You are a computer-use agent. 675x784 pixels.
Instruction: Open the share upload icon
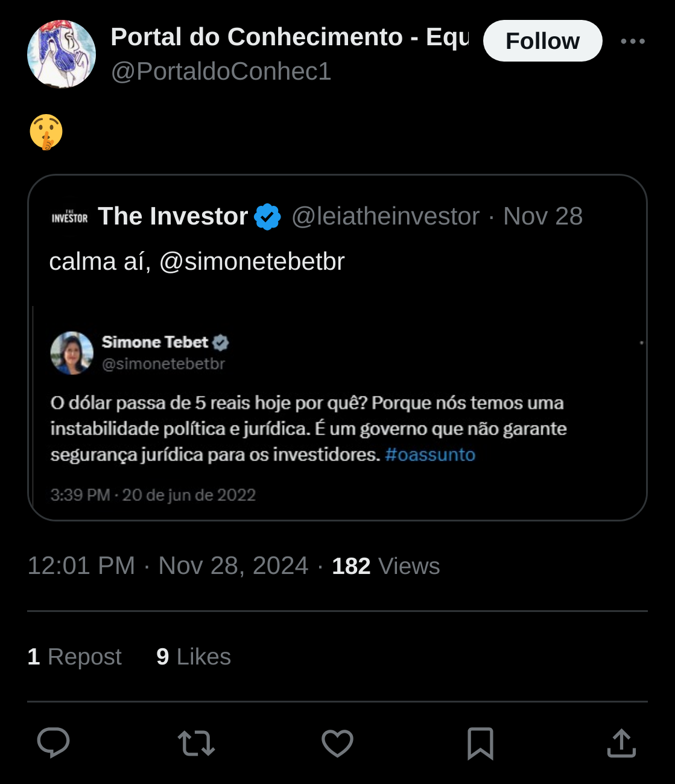pyautogui.click(x=621, y=742)
